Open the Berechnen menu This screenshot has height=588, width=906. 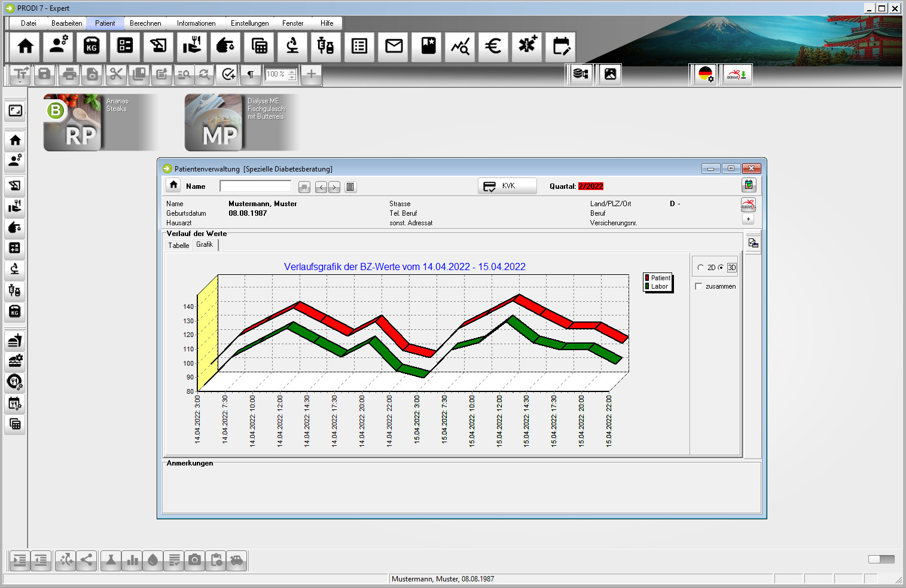[145, 23]
